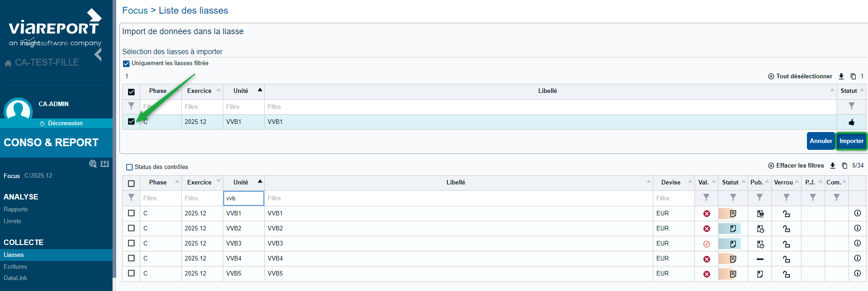
Task: Click the thumbs-up status icon for VVB1
Action: point(851,122)
